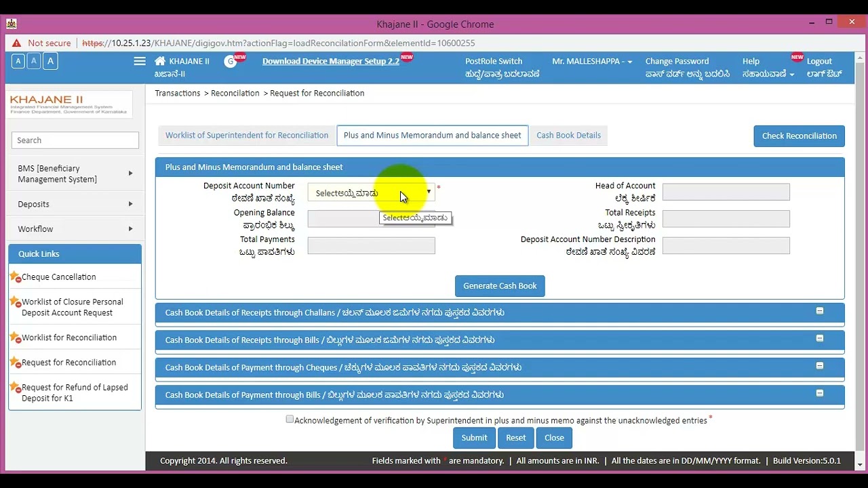868x488 pixels.
Task: Open Deposit Account Number dropdown
Action: 371,192
